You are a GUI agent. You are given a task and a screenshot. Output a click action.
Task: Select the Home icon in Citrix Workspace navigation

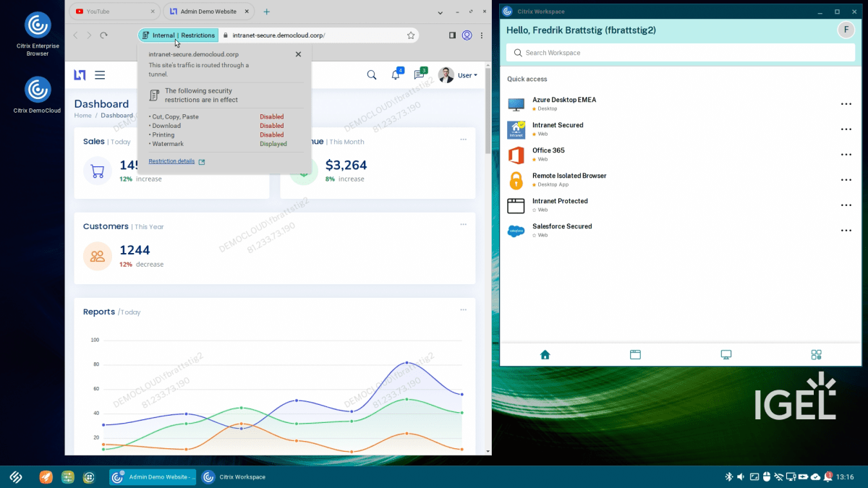click(x=545, y=354)
